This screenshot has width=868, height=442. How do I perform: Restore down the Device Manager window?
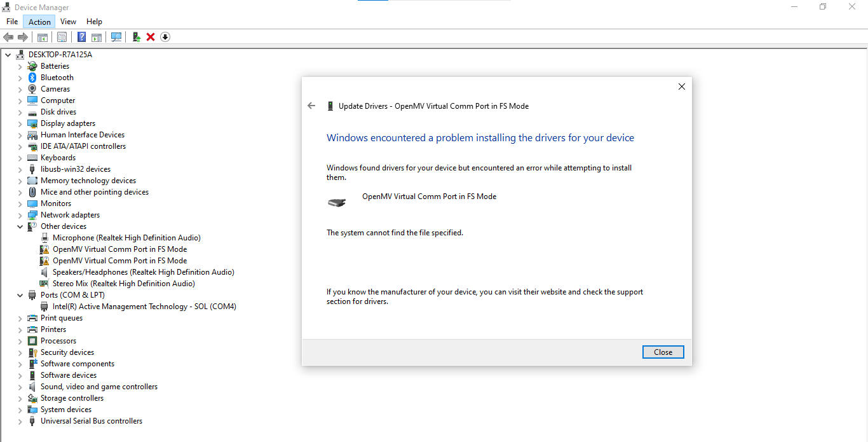point(823,6)
